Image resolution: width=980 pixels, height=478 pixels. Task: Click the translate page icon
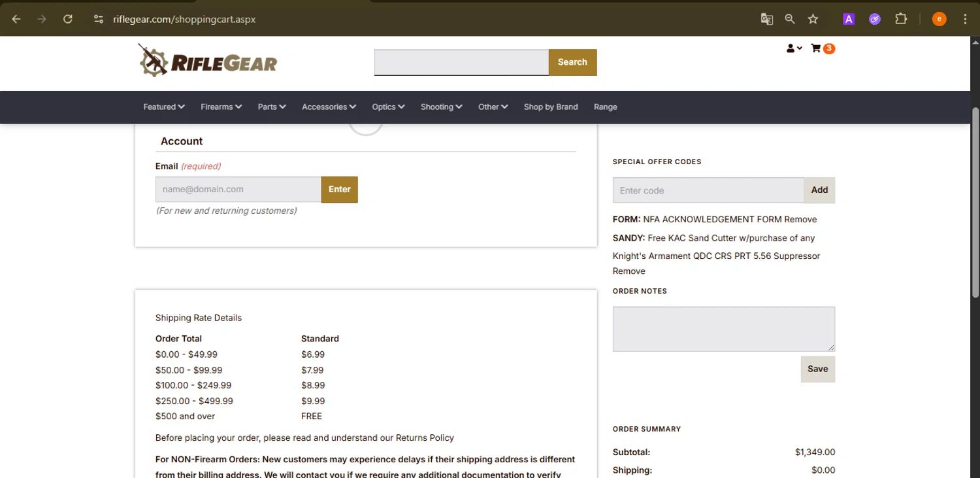coord(767,19)
